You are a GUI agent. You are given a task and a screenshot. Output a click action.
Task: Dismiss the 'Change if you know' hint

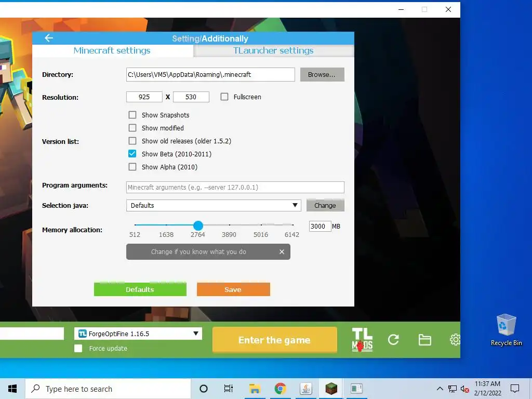(282, 252)
